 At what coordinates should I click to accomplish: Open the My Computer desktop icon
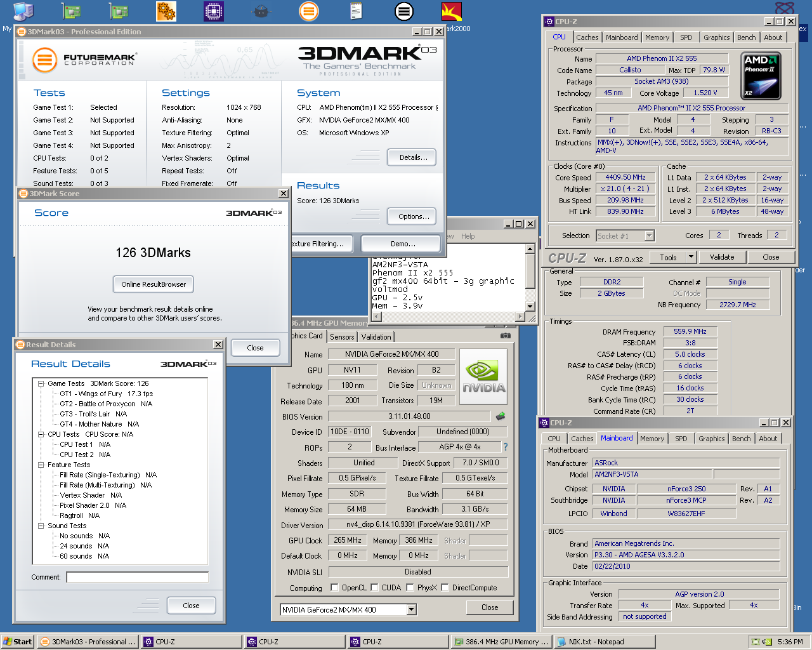click(x=23, y=11)
